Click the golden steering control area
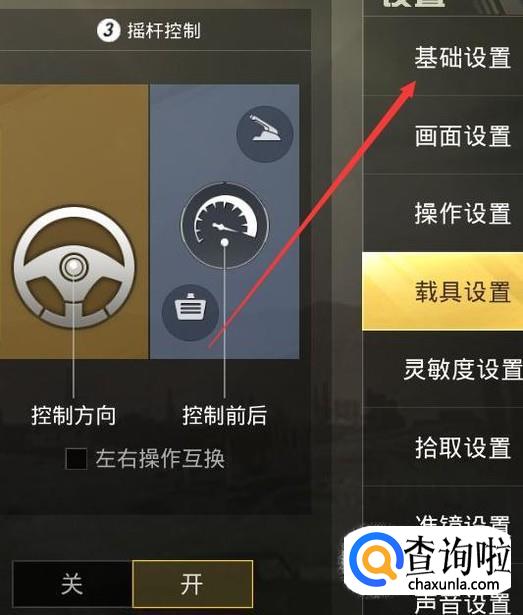Screen dimensions: 523x615 74,222
